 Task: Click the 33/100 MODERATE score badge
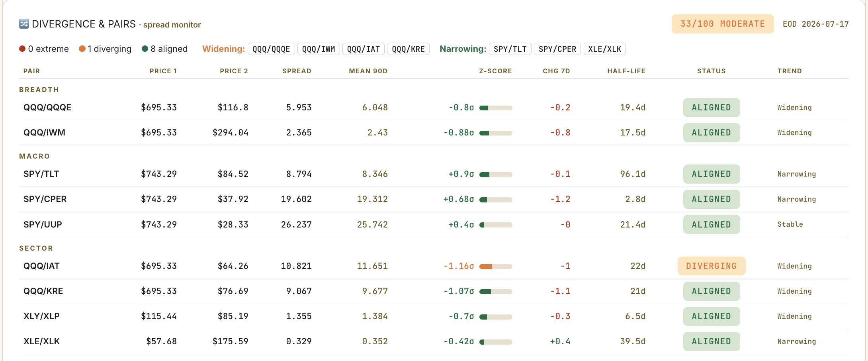[x=723, y=24]
